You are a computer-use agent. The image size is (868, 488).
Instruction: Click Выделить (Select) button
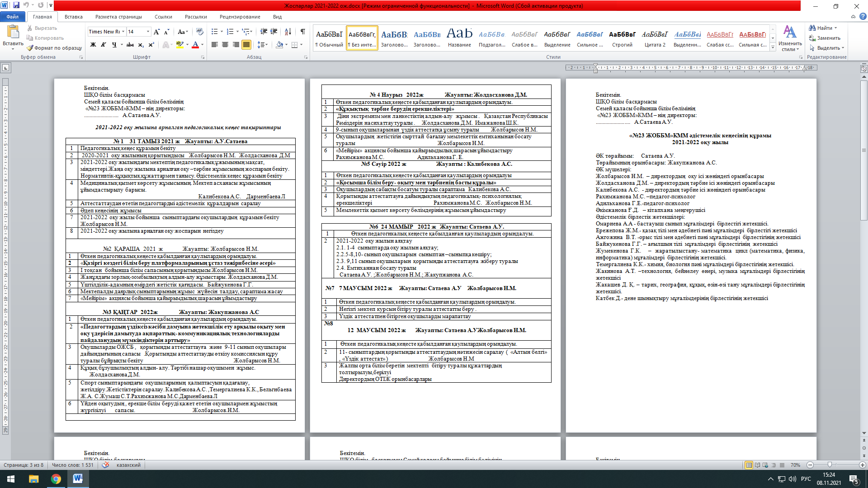[826, 48]
